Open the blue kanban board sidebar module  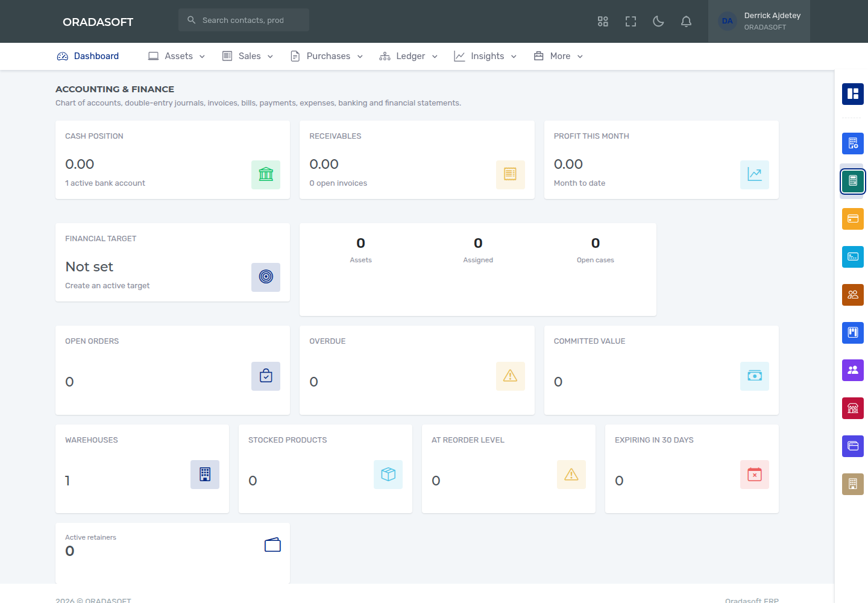(x=853, y=332)
